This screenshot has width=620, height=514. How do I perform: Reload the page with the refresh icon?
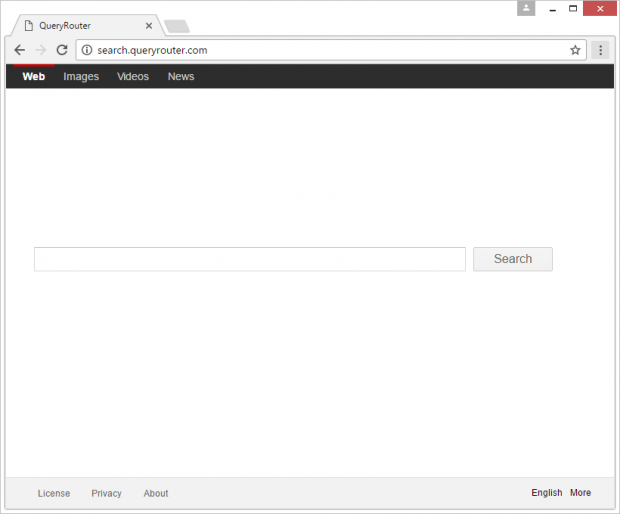click(62, 50)
